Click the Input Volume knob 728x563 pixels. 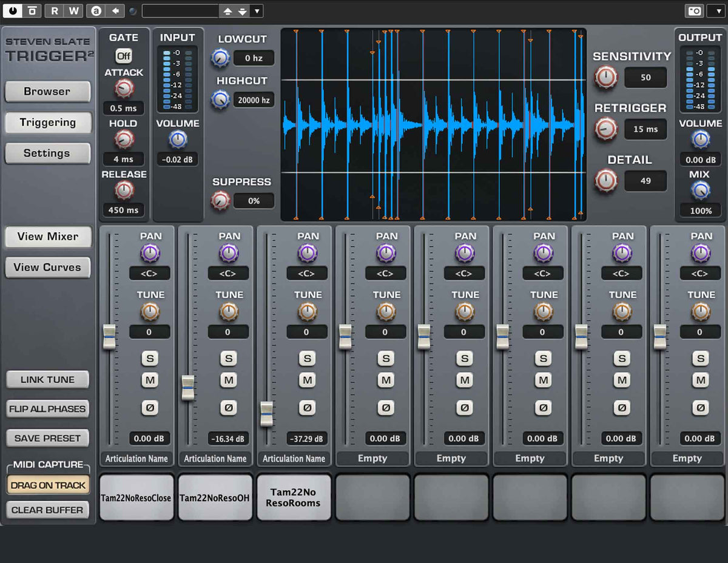point(178,140)
